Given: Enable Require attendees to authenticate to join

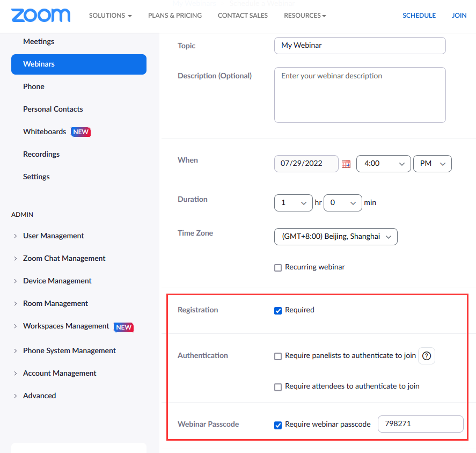Looking at the screenshot, I should click(277, 386).
